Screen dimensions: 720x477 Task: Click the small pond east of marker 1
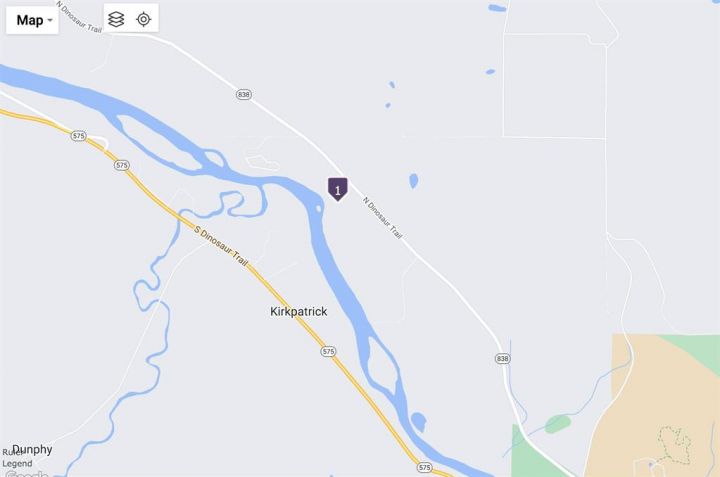point(413,181)
